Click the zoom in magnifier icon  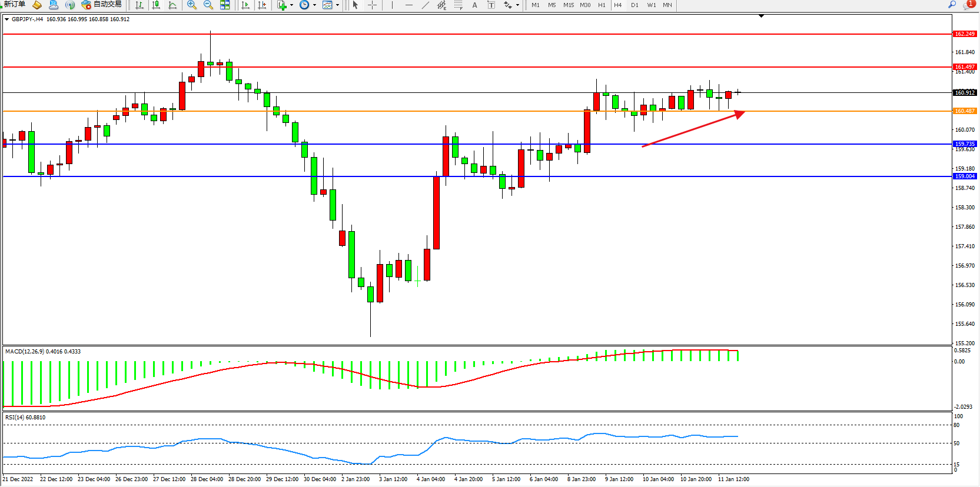pos(191,5)
